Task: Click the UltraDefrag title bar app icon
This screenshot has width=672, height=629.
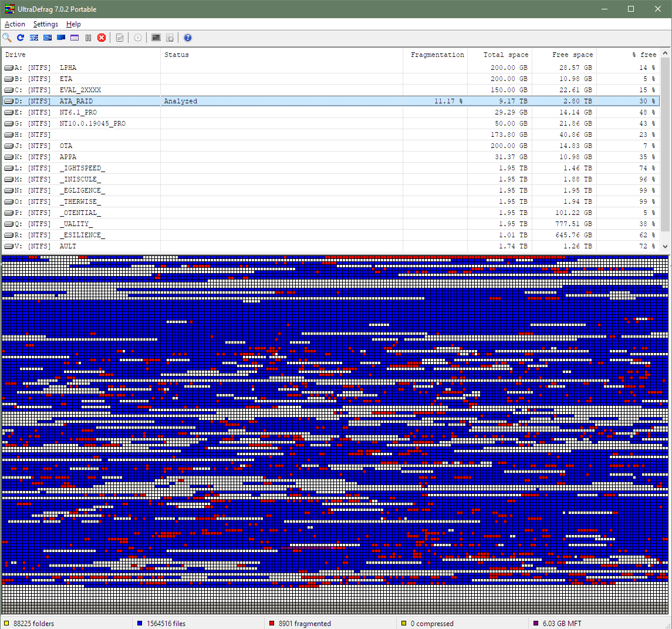Action: click(9, 9)
